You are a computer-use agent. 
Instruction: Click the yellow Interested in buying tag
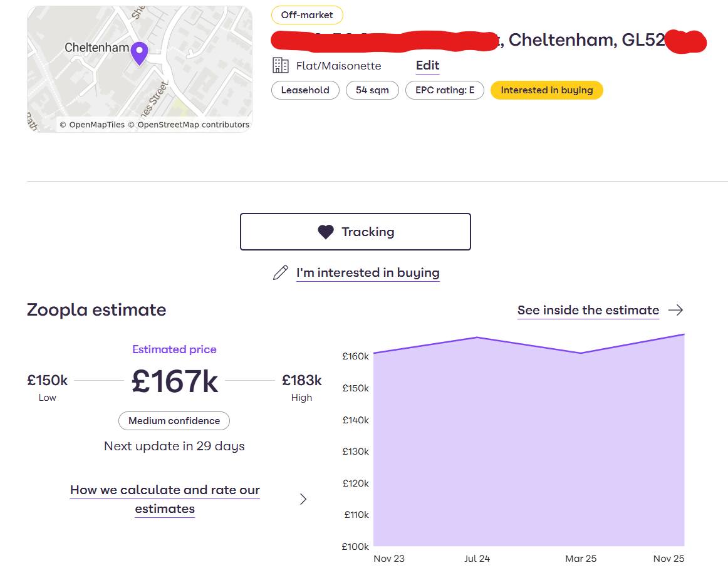click(546, 90)
